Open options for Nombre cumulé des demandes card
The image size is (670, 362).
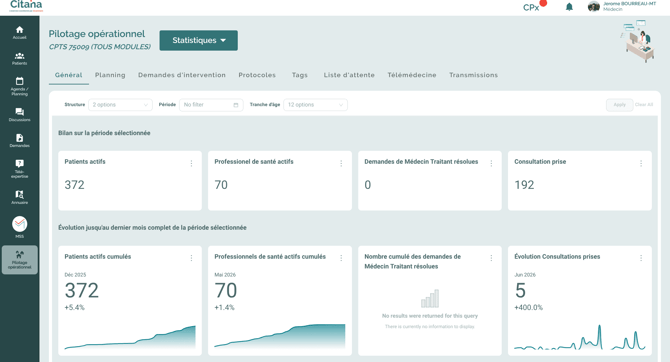click(x=491, y=258)
